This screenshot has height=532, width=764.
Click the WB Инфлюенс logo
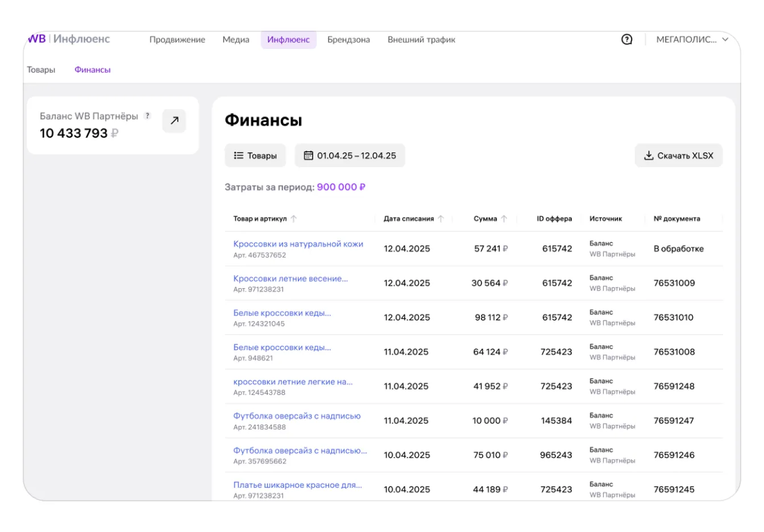(69, 39)
